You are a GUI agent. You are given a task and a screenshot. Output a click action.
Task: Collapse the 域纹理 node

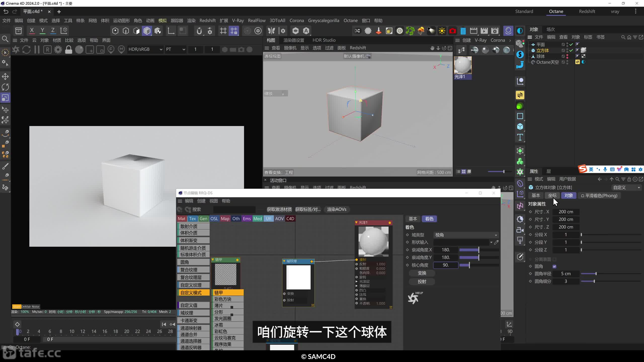[x=284, y=261]
